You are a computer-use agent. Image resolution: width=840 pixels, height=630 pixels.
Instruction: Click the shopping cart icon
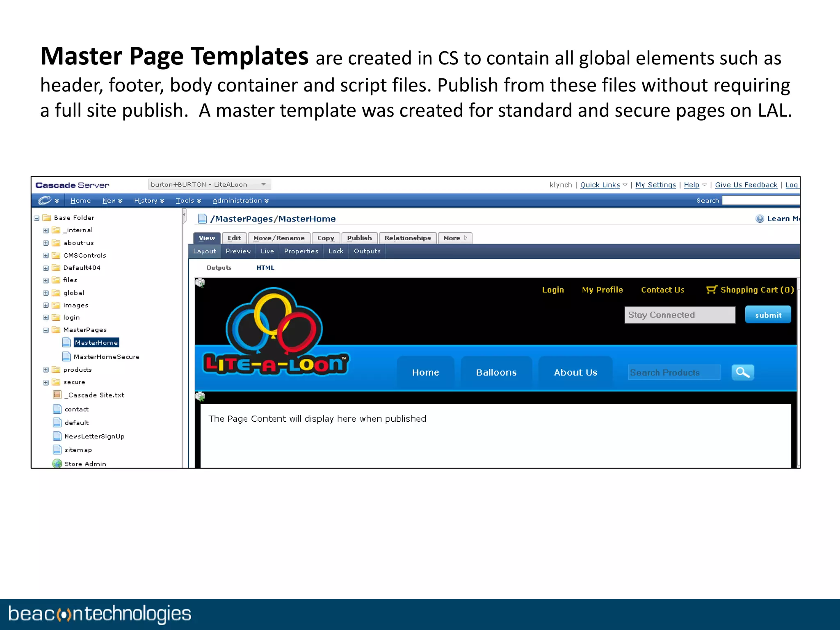click(712, 290)
